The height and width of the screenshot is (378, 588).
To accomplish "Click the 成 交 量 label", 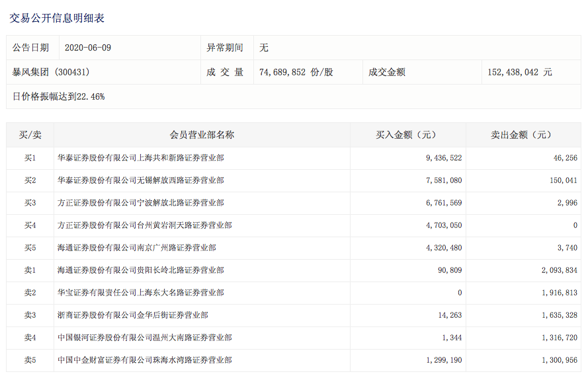I will coord(225,72).
